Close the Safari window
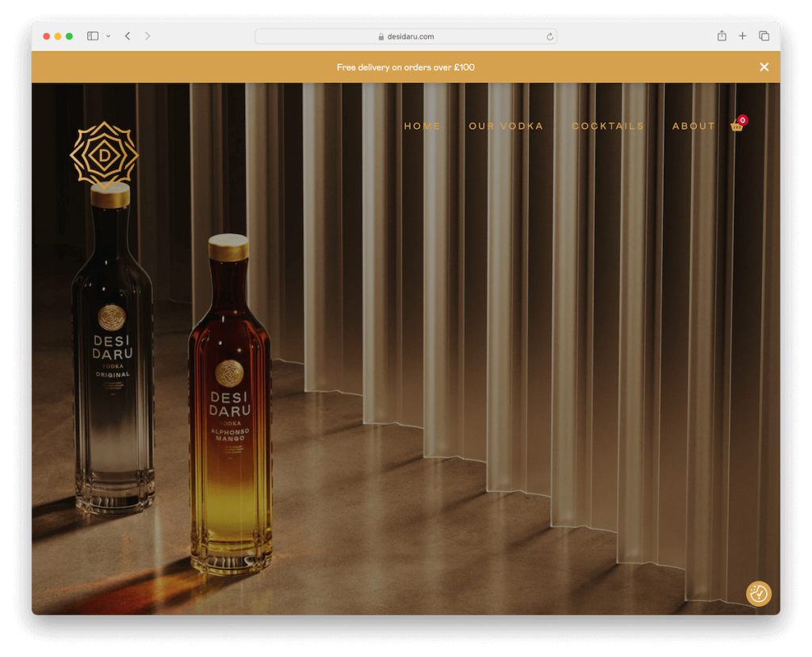812x657 pixels. 46,36
